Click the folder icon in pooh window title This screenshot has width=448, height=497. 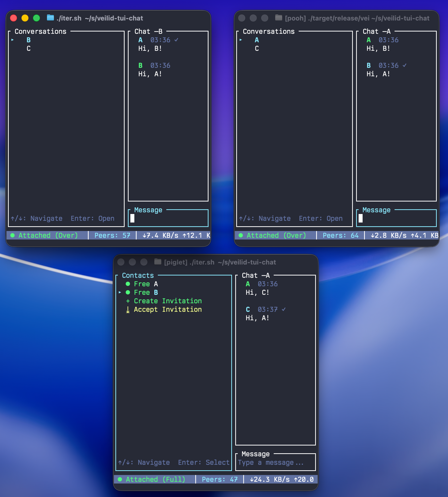pos(278,18)
